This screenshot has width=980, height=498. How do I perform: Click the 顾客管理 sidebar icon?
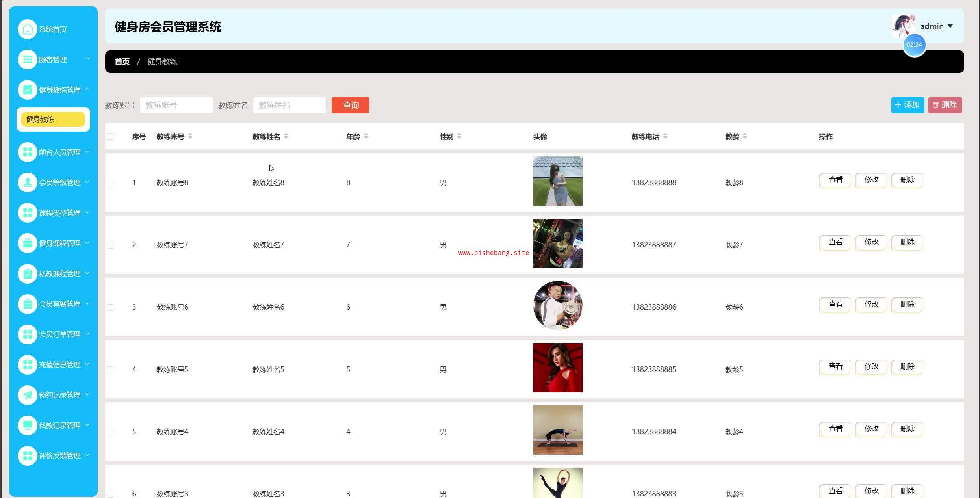tap(27, 59)
